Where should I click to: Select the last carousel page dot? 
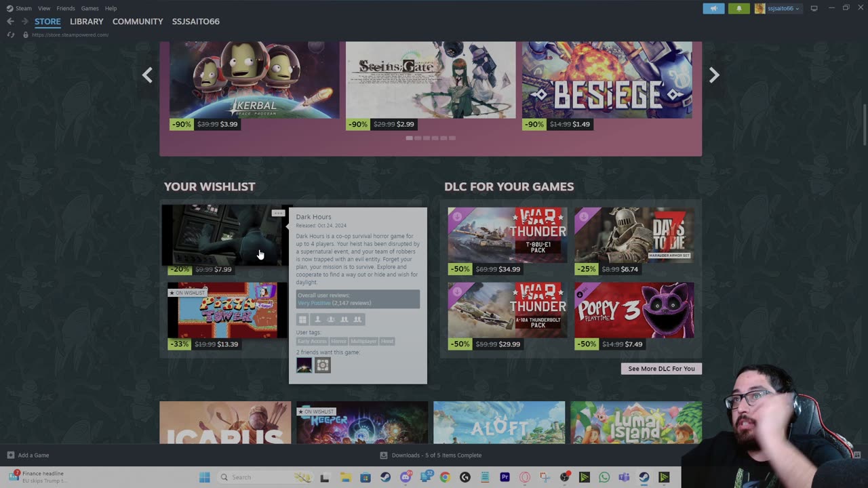point(452,138)
